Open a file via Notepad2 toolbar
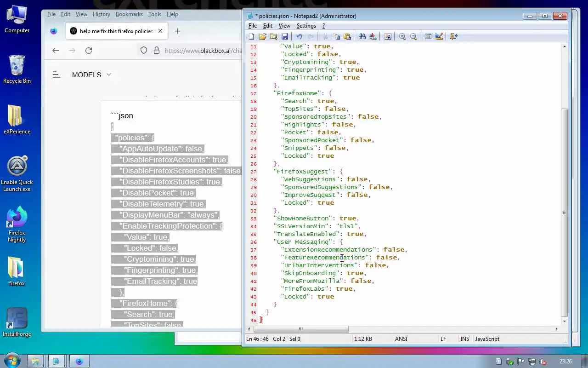The width and height of the screenshot is (588, 368). 263,36
